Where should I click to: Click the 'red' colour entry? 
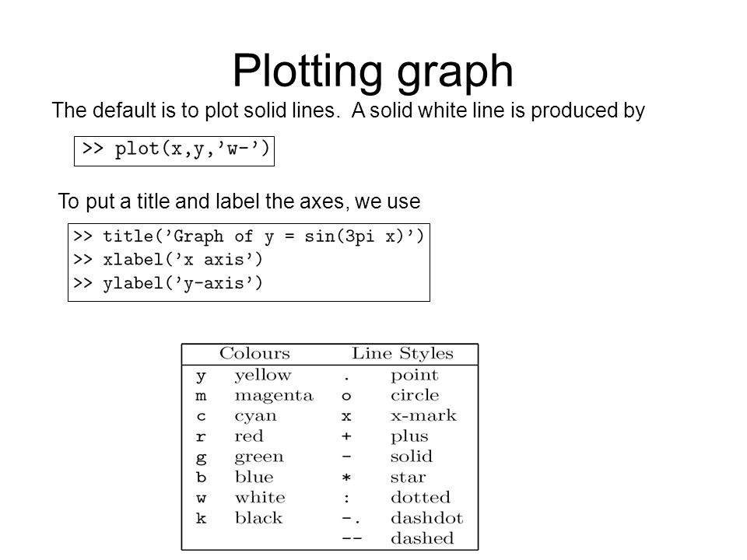pyautogui.click(x=249, y=436)
